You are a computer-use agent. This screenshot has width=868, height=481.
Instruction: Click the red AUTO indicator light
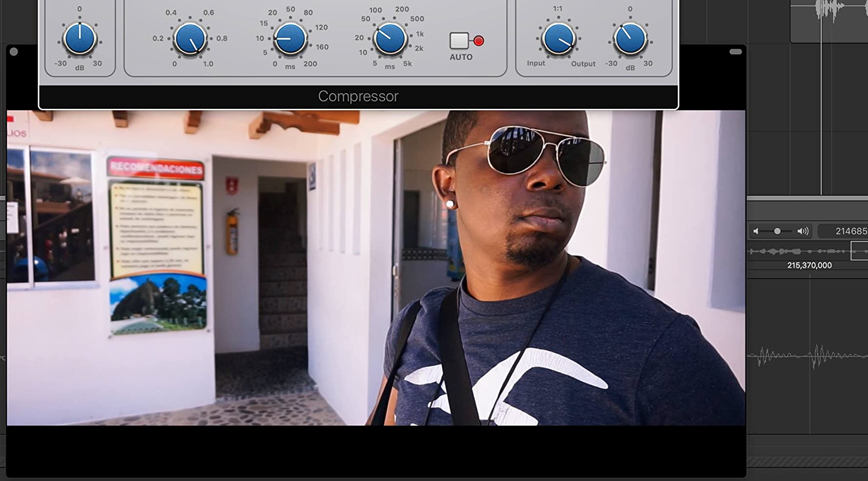pos(479,41)
